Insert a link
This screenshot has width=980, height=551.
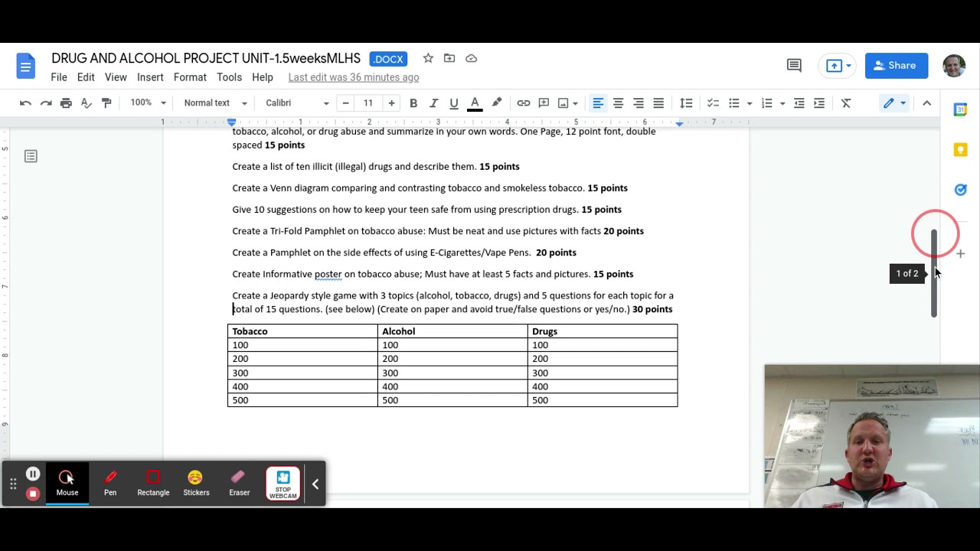click(524, 103)
